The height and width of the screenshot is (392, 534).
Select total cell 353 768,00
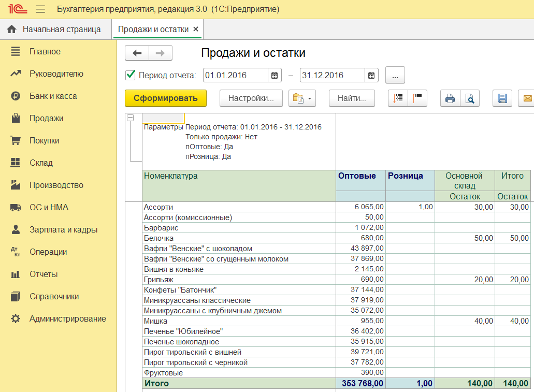tap(360, 383)
